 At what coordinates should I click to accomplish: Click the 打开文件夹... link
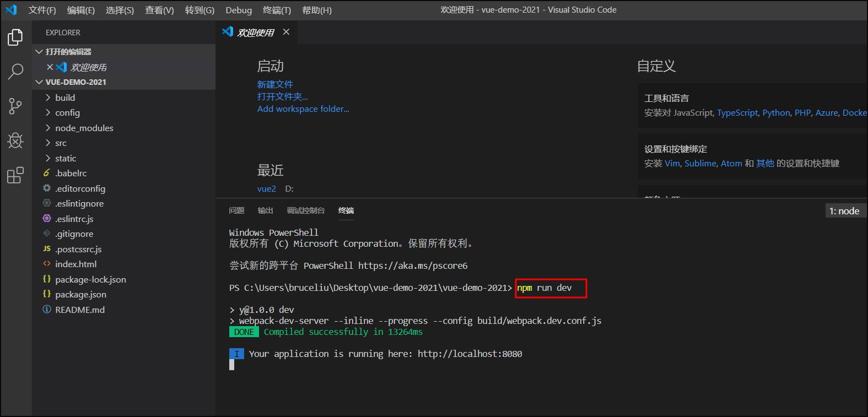click(x=282, y=96)
